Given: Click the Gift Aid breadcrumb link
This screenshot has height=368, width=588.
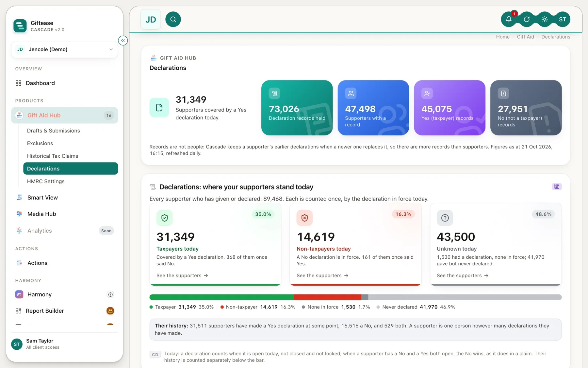Looking at the screenshot, I should click(x=525, y=37).
